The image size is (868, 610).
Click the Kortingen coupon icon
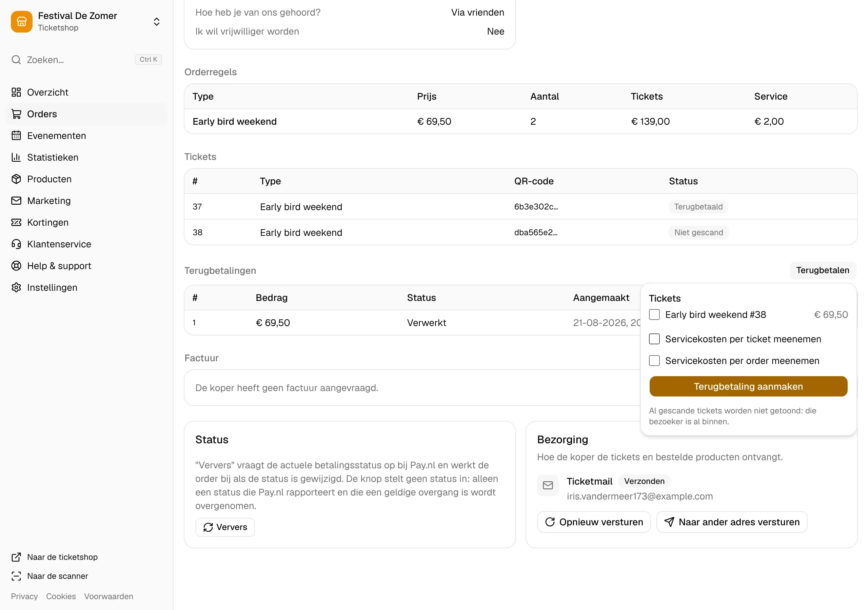[16, 222]
